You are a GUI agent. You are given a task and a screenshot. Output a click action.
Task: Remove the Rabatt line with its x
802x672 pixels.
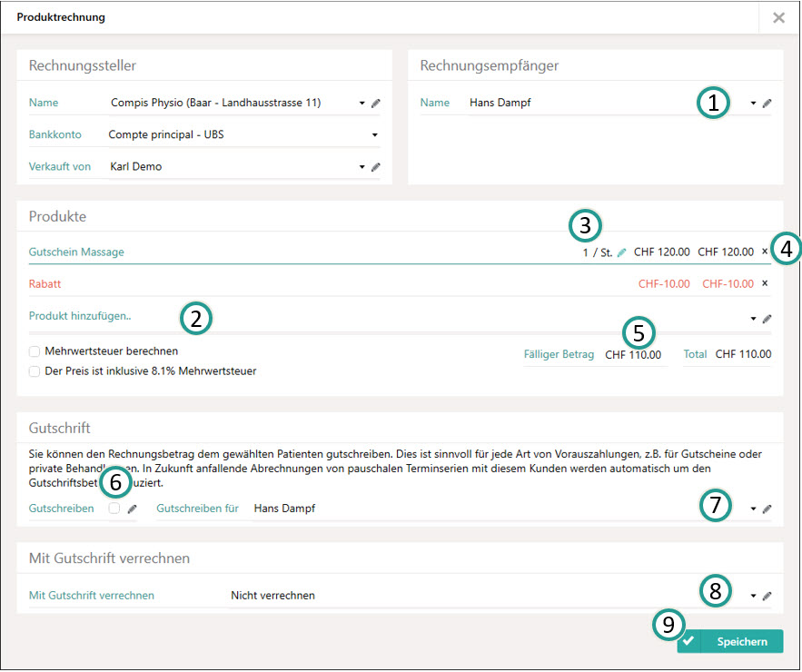pos(765,283)
